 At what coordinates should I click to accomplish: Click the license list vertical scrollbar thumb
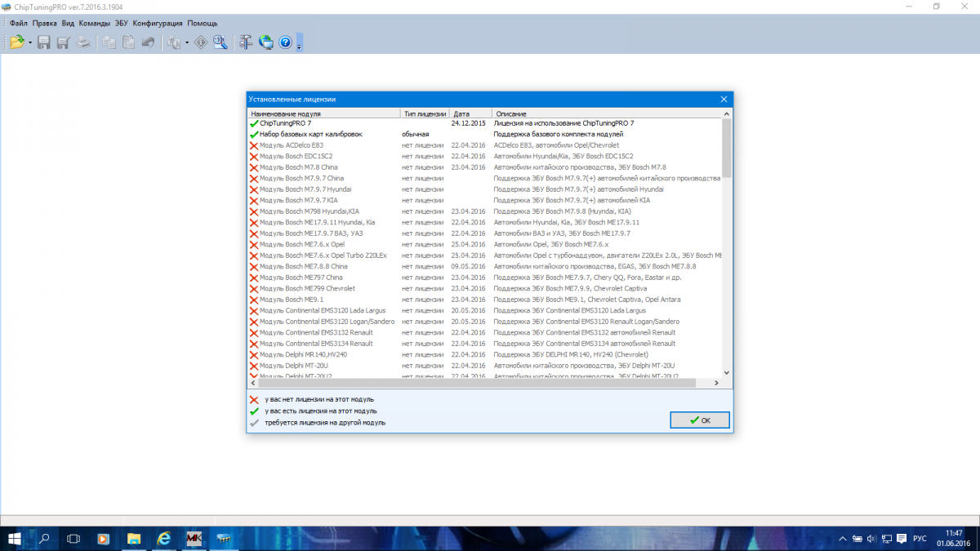726,147
